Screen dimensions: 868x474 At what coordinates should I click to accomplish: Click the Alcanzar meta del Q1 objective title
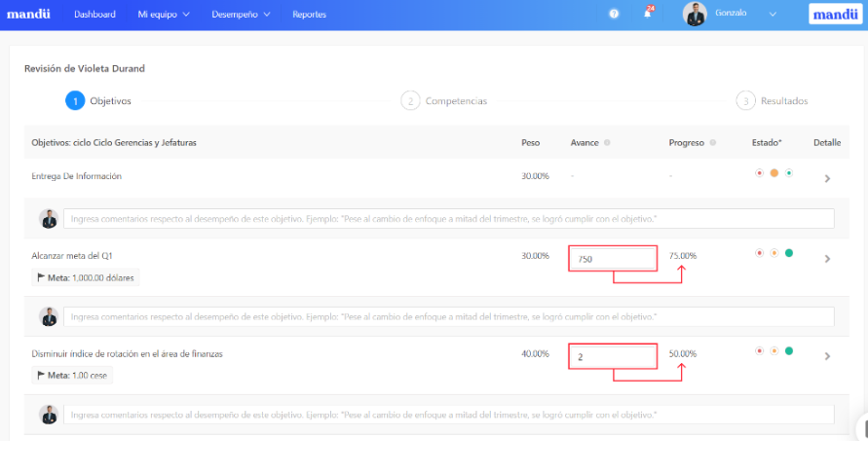[72, 256]
